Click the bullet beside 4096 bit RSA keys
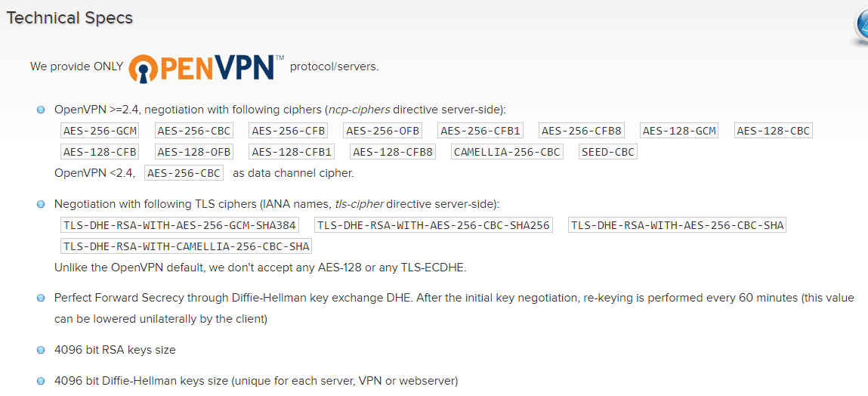This screenshot has height=396, width=868. pos(40,350)
